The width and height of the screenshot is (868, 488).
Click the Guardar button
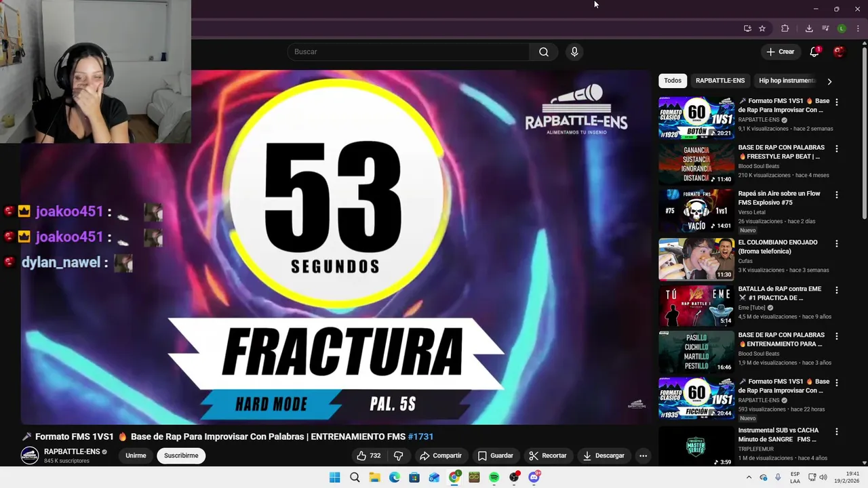click(x=495, y=455)
